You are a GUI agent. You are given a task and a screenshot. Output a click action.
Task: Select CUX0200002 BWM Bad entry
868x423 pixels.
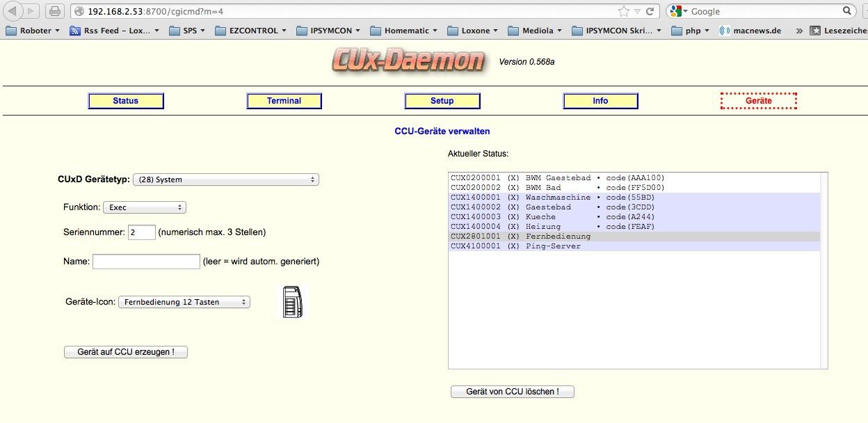tap(635, 188)
